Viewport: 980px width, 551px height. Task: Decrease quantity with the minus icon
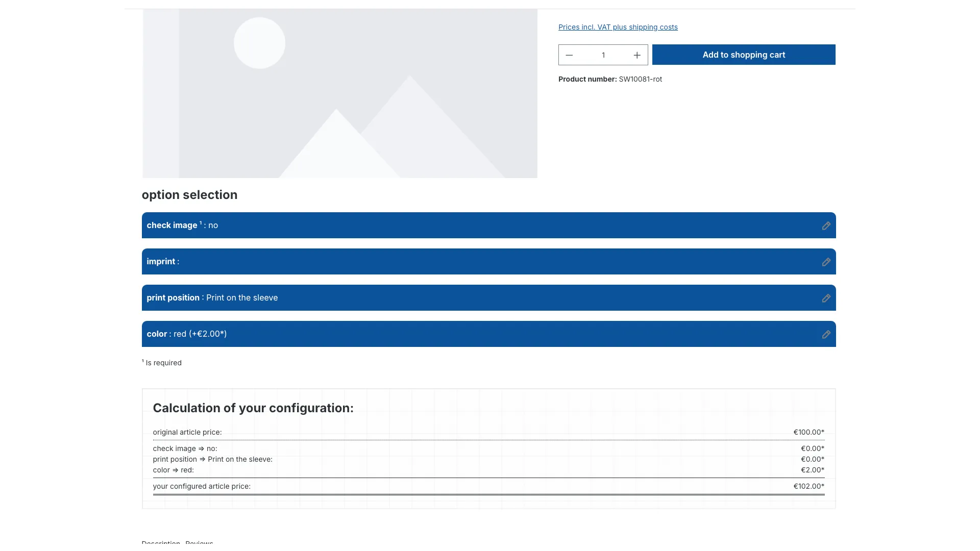(569, 55)
